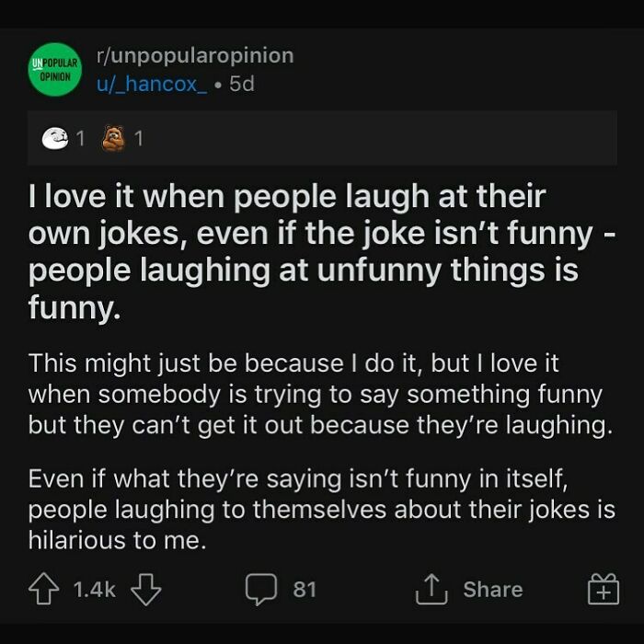Screen dimensions: 644x644
Task: Tap the share arrow icon
Action: click(429, 590)
